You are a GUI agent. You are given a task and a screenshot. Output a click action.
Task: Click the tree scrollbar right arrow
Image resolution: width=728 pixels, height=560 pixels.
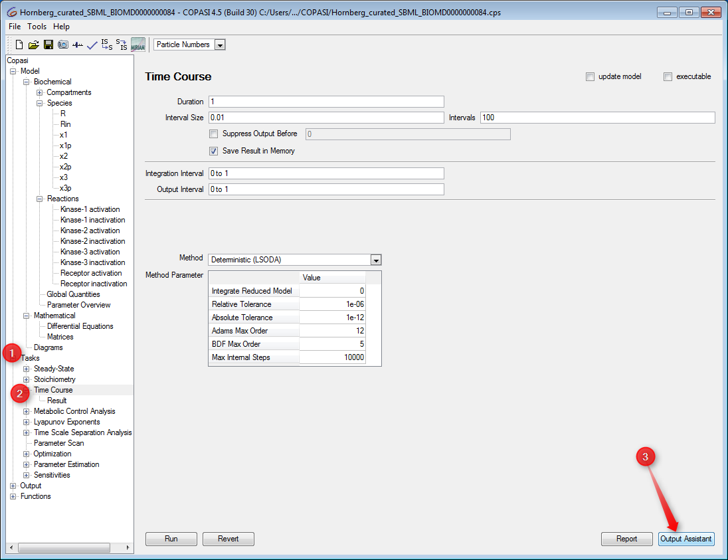(128, 548)
